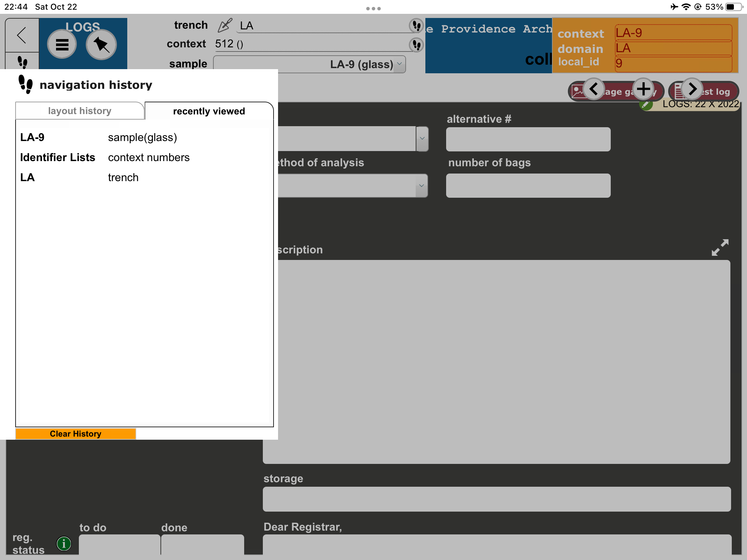The height and width of the screenshot is (560, 747).
Task: Select the trowel icon beside the trench field
Action: pos(225,25)
